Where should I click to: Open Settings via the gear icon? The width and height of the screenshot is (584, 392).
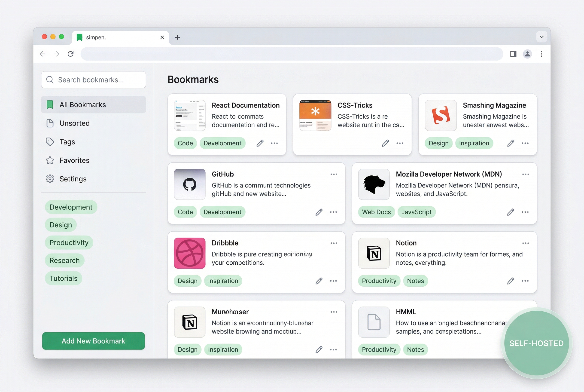pos(50,179)
